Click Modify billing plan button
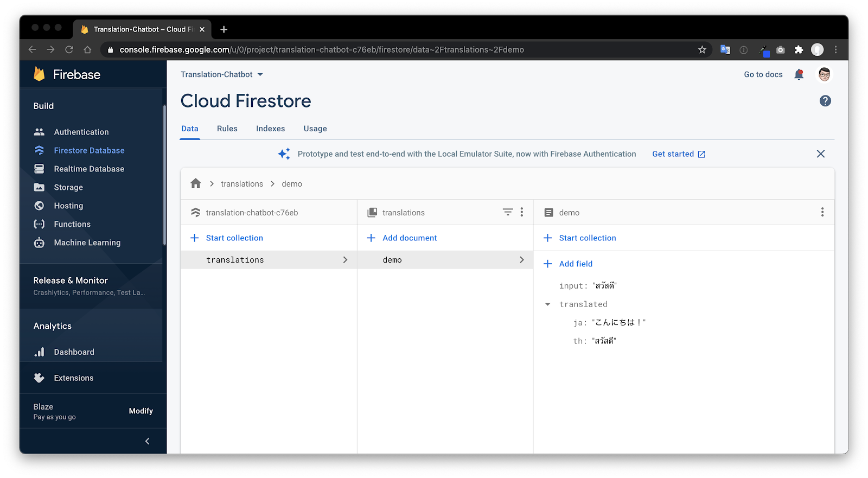 [x=141, y=411]
